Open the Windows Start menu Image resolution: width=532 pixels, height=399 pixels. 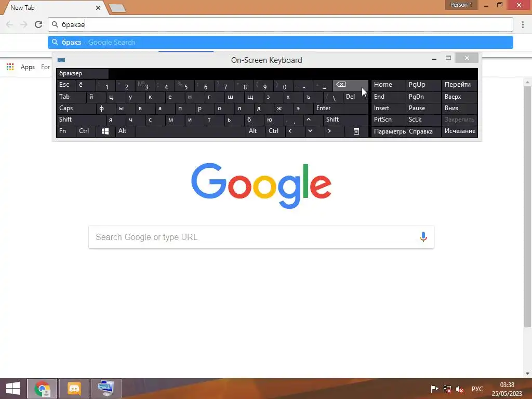pyautogui.click(x=13, y=389)
